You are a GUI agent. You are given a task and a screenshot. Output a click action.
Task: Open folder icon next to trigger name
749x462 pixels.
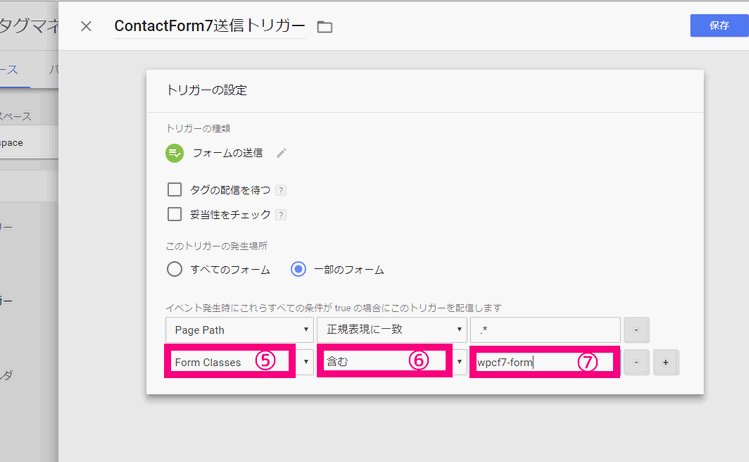click(325, 27)
